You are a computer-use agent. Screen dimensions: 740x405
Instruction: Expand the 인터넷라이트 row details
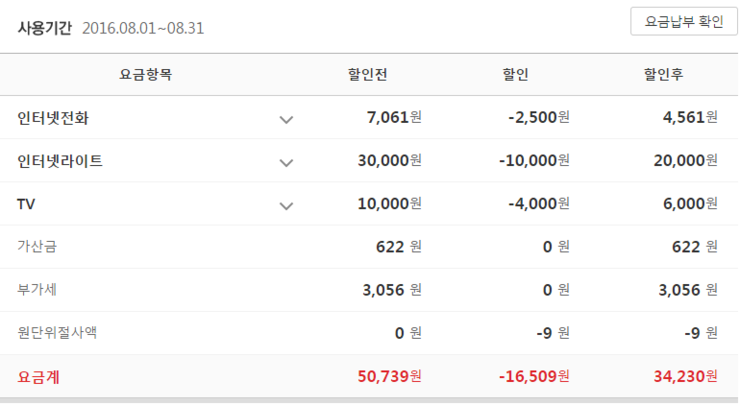(x=287, y=162)
